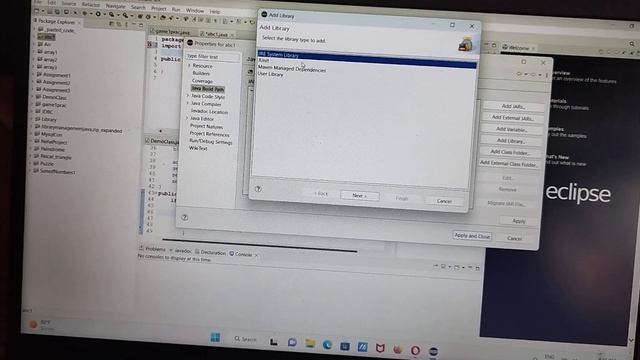This screenshot has width=640, height=360.
Task: Select Maven Managed Dependencies library type
Action: pos(292,69)
